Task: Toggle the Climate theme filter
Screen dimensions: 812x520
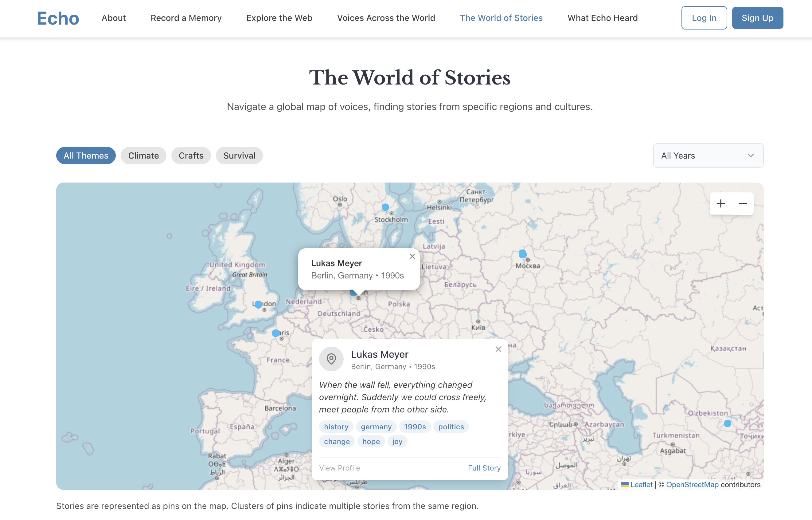Action: pyautogui.click(x=143, y=156)
